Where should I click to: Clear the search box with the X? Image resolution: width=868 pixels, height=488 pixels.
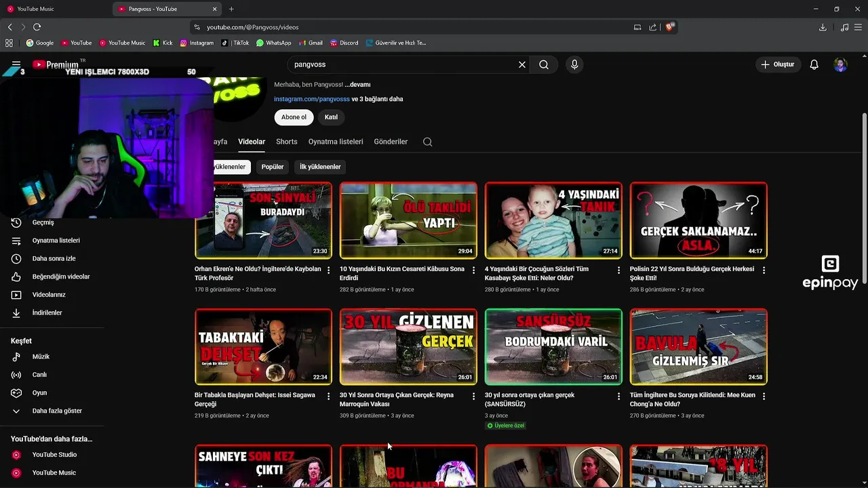coord(522,64)
